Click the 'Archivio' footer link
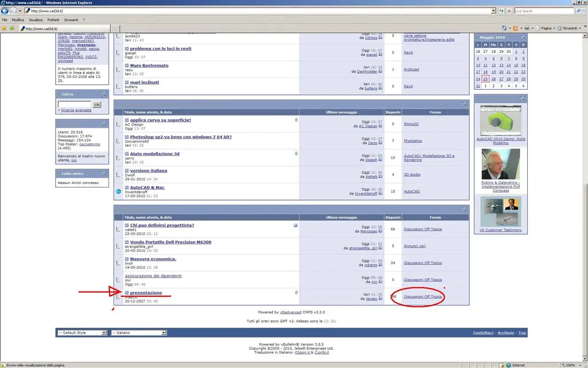Screen dimensions: 588x368 tap(506, 333)
